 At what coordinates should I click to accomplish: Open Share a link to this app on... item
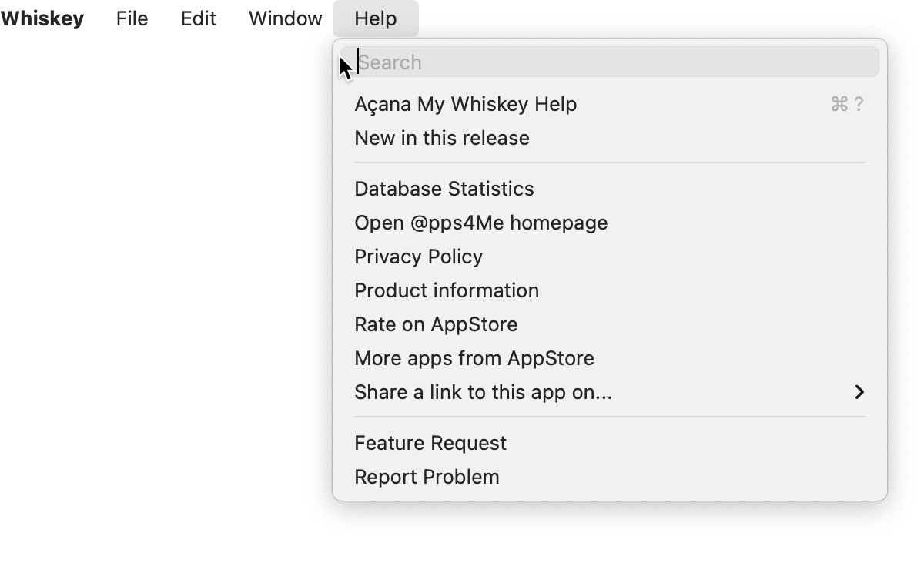coord(610,392)
